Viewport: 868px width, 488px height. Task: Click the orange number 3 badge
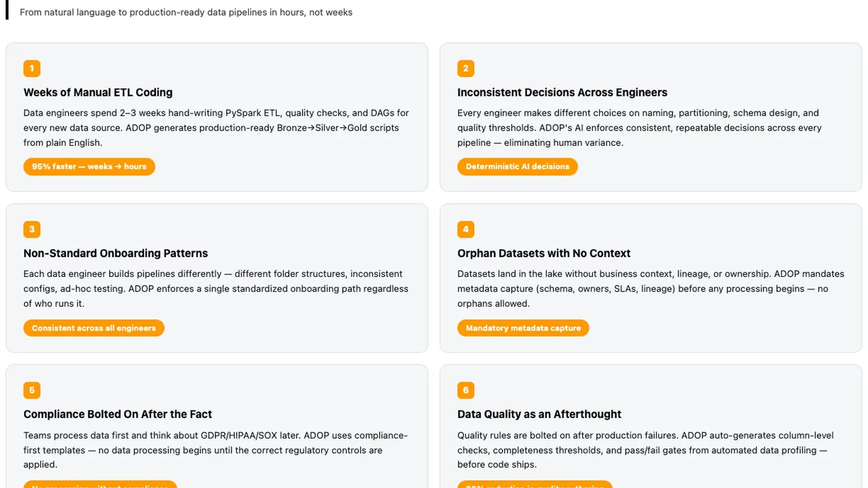[x=32, y=229]
